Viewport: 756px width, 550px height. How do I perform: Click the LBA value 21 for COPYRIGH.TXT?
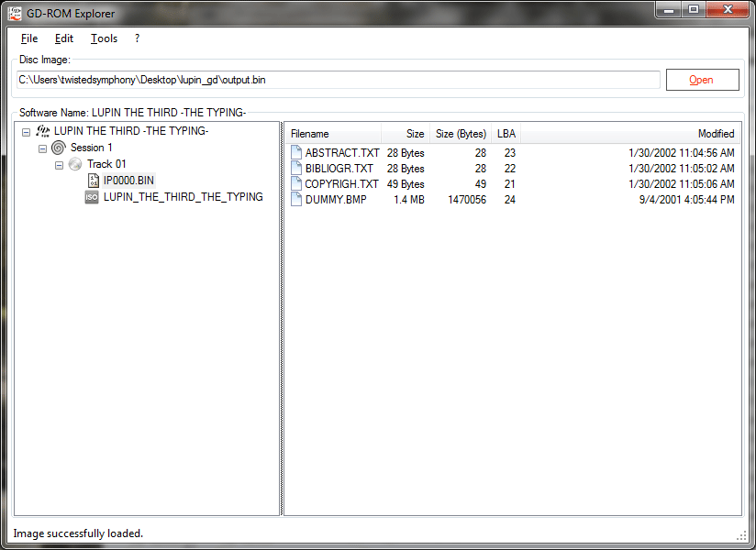[x=509, y=184]
